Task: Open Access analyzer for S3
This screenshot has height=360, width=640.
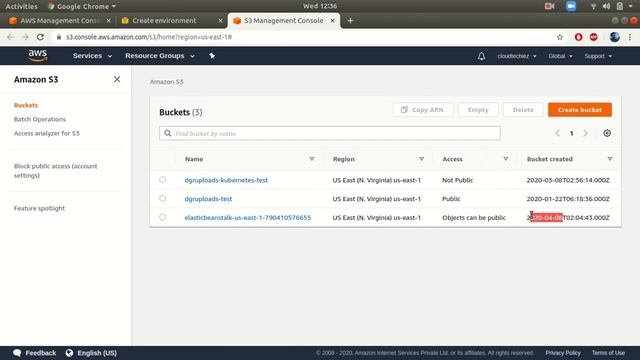Action: 47,133
